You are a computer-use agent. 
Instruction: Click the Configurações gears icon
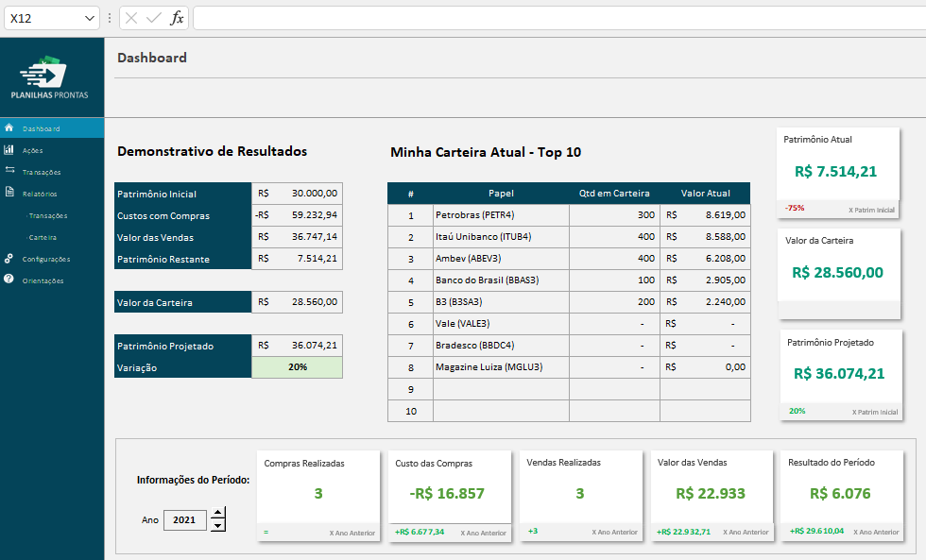(9, 259)
